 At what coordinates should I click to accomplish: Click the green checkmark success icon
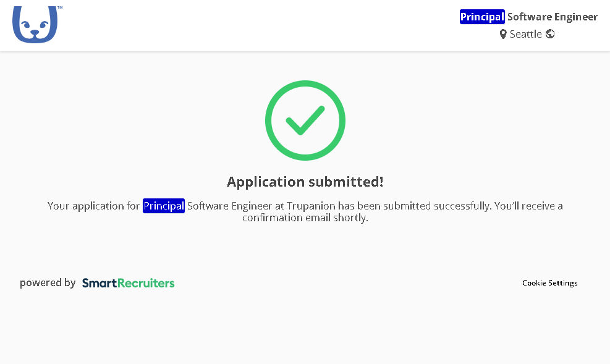(305, 121)
